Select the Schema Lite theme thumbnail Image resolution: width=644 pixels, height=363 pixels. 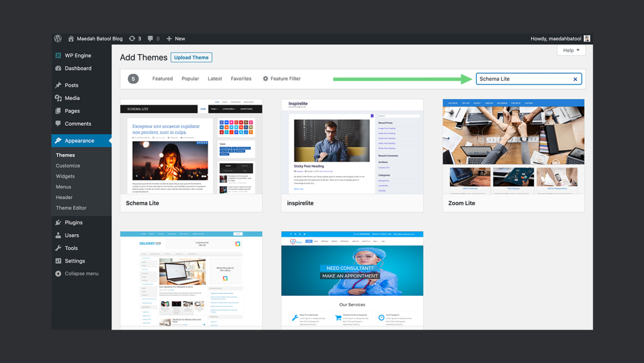pyautogui.click(x=191, y=147)
